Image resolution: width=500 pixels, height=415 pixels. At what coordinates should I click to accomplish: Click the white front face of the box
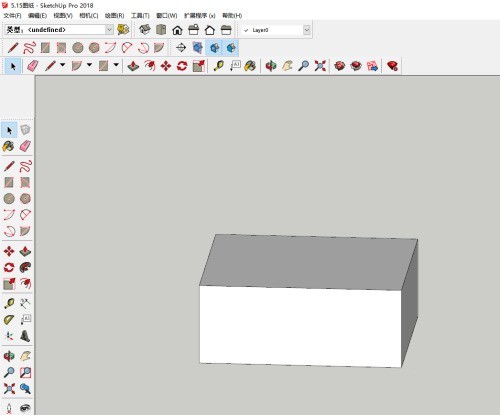click(x=300, y=327)
